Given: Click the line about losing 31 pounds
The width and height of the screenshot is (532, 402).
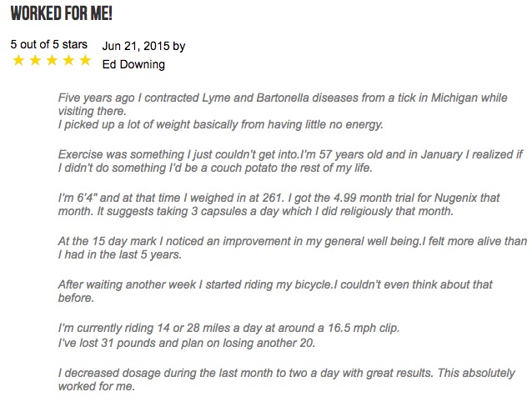Looking at the screenshot, I should tap(187, 343).
